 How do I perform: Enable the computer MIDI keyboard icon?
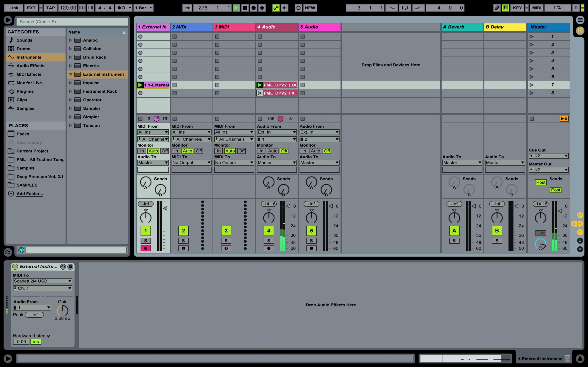point(505,8)
